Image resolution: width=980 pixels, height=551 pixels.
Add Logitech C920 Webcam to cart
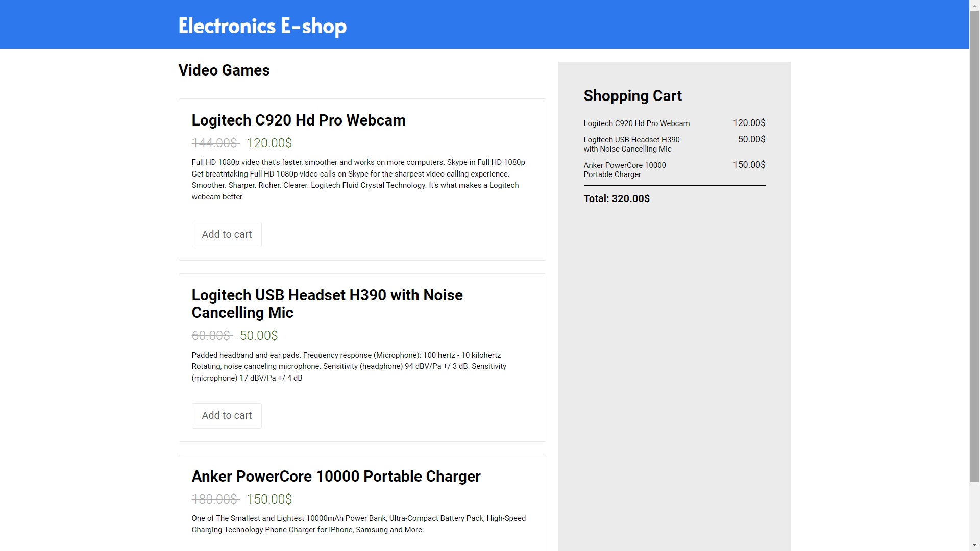click(227, 235)
